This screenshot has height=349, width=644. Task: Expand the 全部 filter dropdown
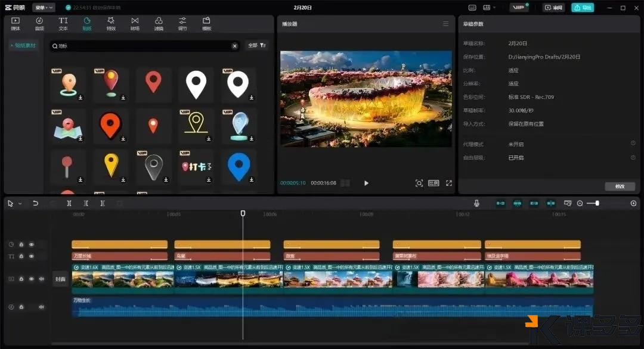(x=257, y=45)
